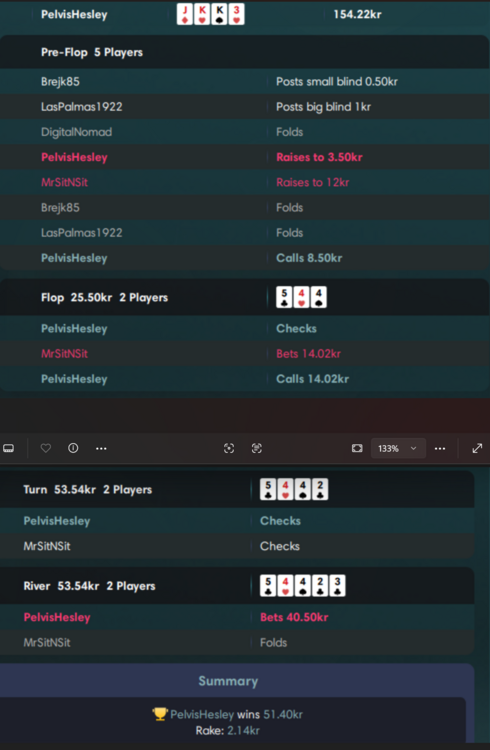Click the scan text icon in the toolbar
This screenshot has width=490, height=750.
[x=256, y=448]
